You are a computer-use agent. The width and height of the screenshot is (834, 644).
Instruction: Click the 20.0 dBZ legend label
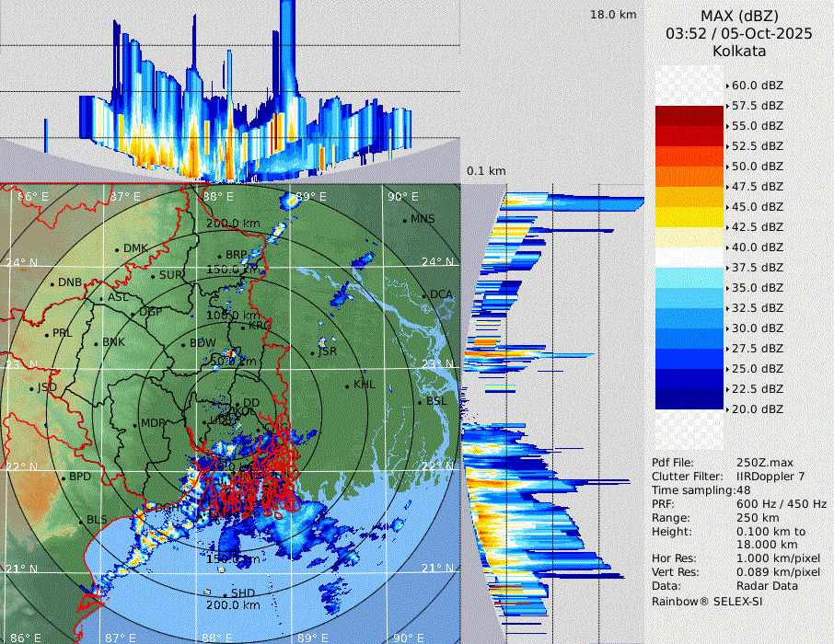[x=757, y=408]
